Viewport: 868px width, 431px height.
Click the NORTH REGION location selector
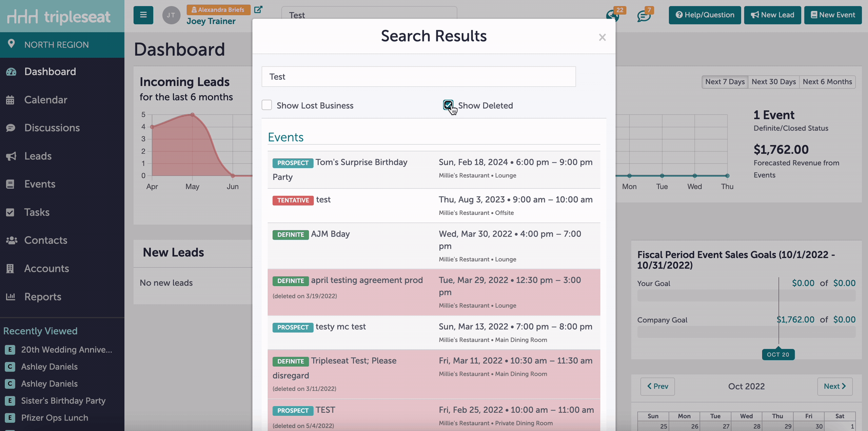(x=62, y=45)
